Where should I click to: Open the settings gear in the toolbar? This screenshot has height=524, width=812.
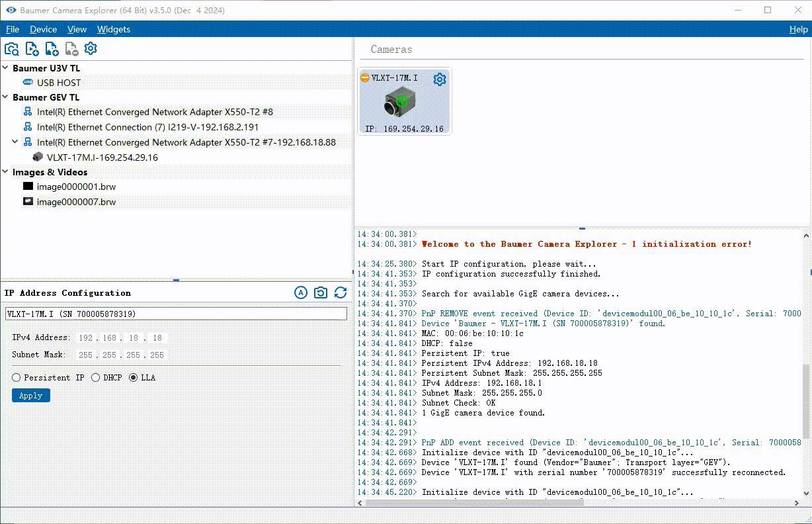point(91,48)
